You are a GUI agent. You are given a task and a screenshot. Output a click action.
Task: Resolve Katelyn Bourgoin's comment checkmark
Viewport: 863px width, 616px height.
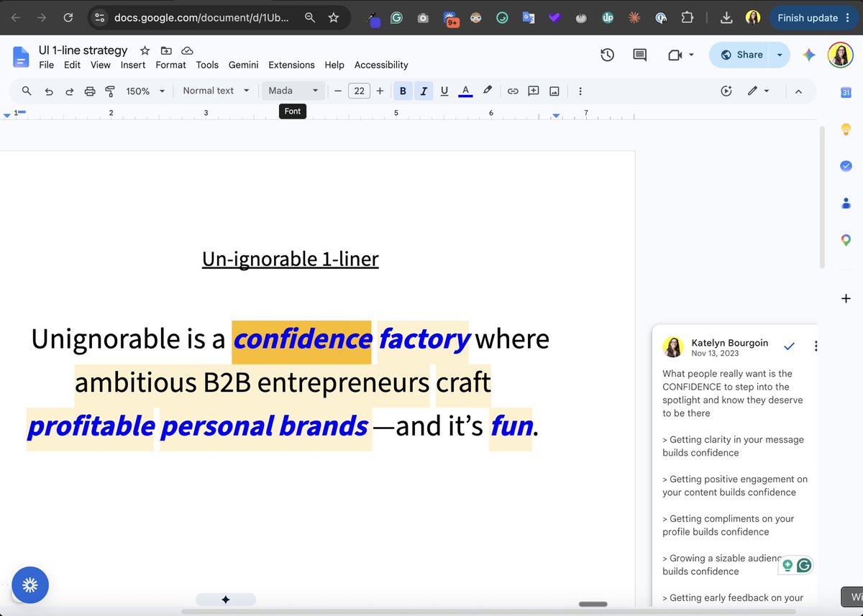(x=789, y=346)
